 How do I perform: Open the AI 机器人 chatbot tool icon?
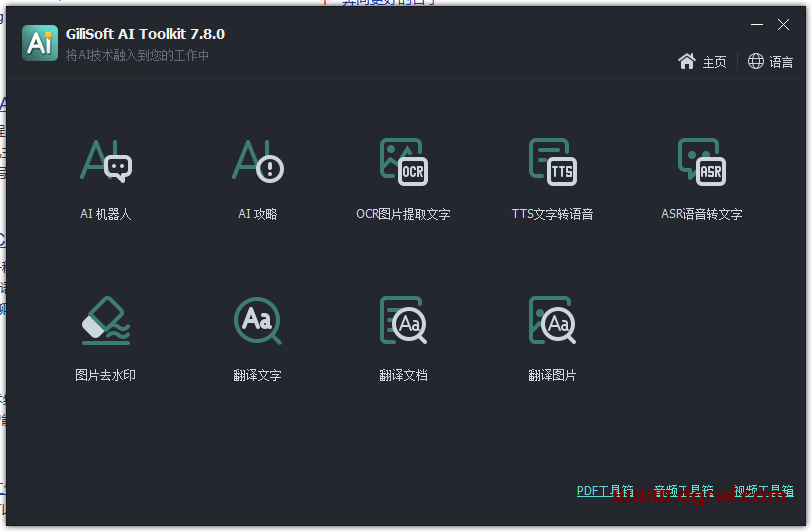tap(106, 161)
